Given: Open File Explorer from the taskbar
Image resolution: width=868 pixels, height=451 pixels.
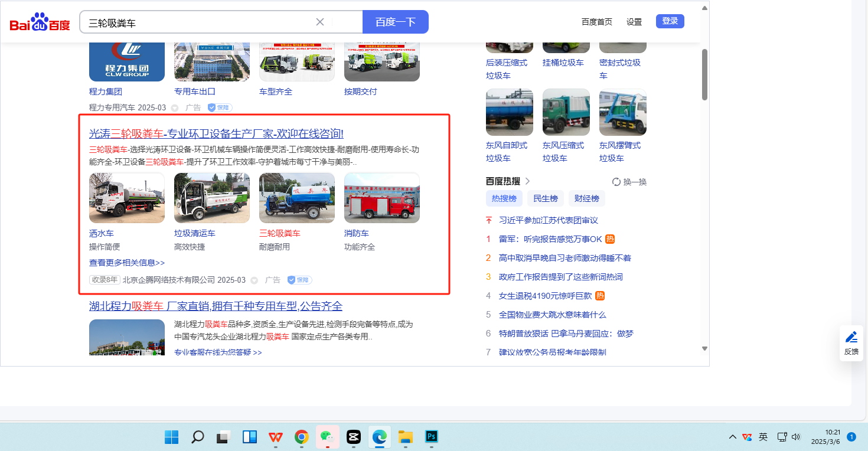Looking at the screenshot, I should [x=405, y=437].
